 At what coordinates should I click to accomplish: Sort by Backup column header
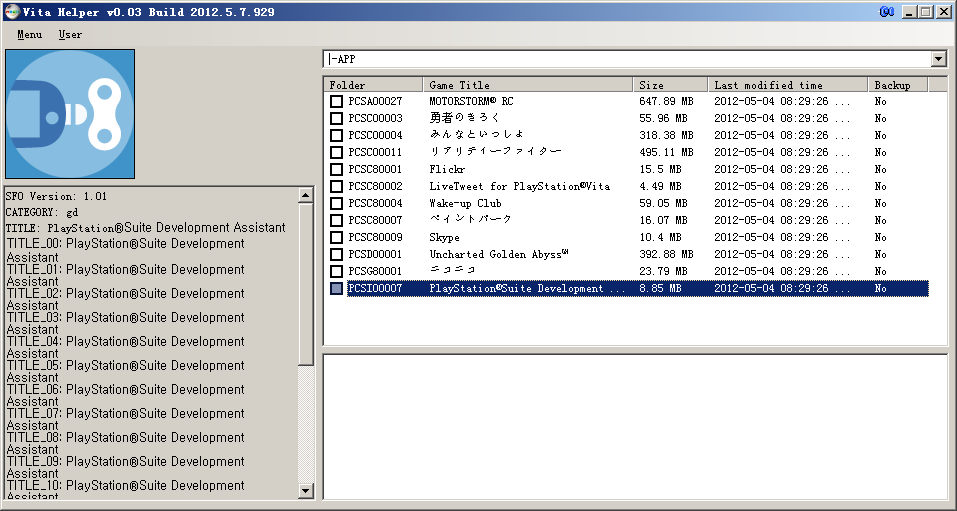897,85
